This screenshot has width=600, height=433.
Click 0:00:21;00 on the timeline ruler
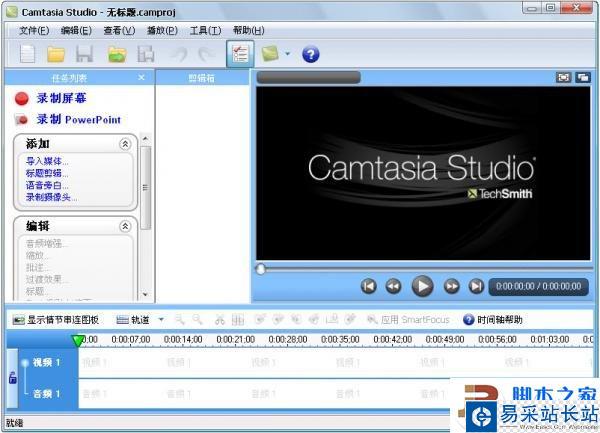tap(235, 339)
